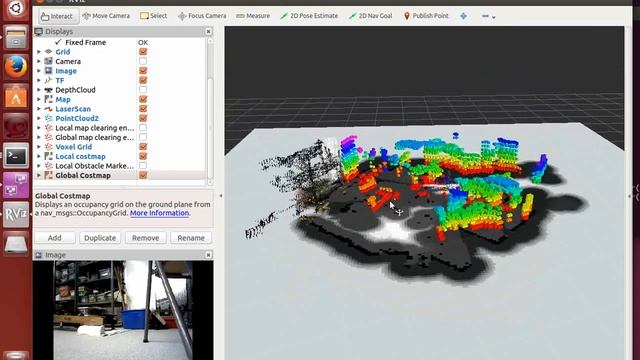Enable the Local Obstacle Marker checkbox
The width and height of the screenshot is (640, 360).
point(143,166)
